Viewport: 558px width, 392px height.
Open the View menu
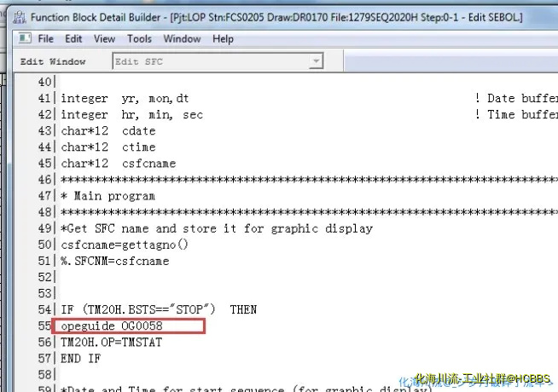pyautogui.click(x=104, y=38)
